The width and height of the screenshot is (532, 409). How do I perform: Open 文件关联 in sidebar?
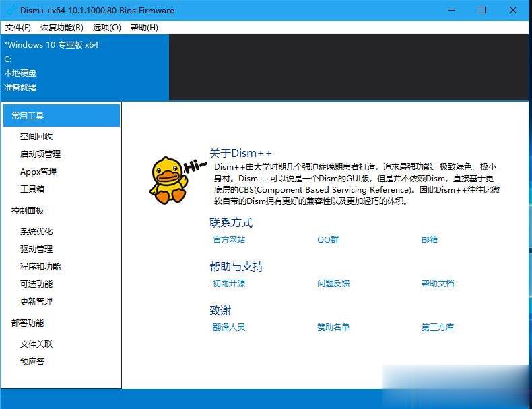[x=36, y=344]
